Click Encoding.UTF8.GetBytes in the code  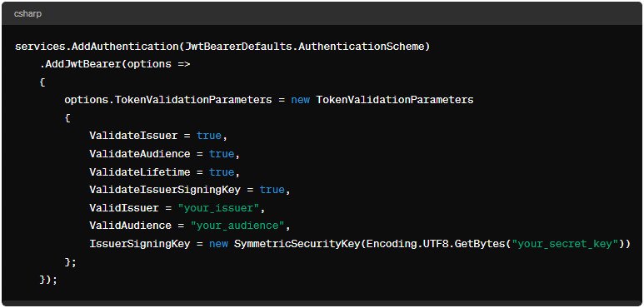[x=435, y=244]
